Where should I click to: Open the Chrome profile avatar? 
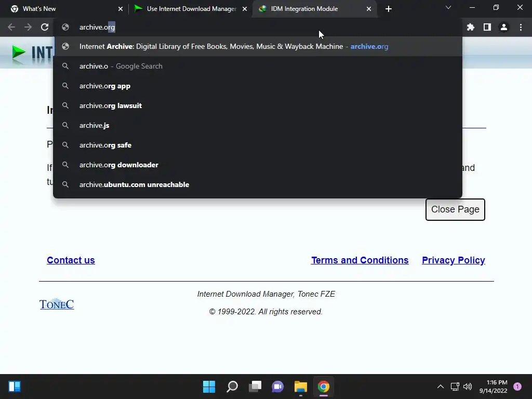504,27
